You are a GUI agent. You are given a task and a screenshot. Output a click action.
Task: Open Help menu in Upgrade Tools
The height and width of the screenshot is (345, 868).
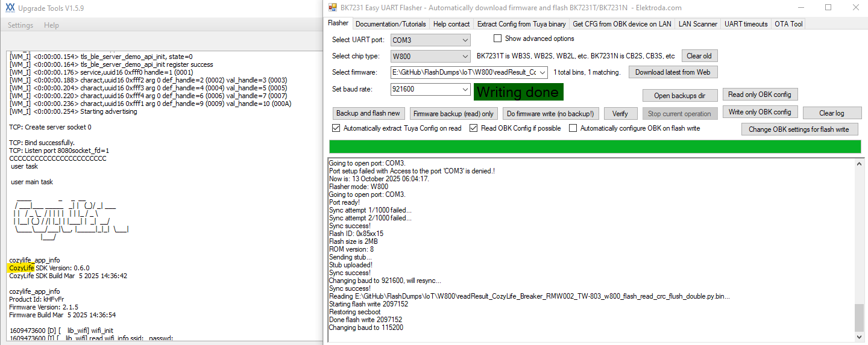52,25
